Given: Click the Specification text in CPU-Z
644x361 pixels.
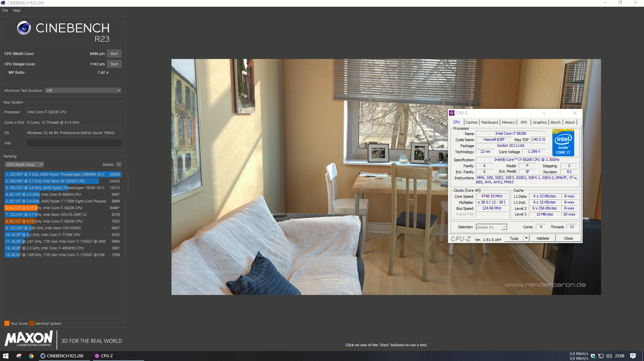Looking at the screenshot, I should coord(527,160).
